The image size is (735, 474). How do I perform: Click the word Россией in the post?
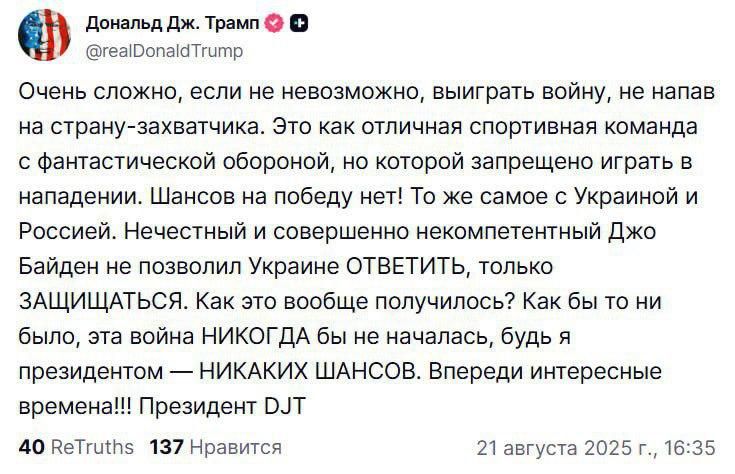pyautogui.click(x=67, y=232)
